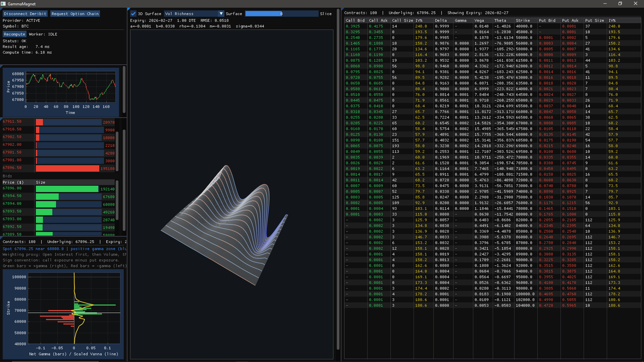Sort by the Call Size column header
This screenshot has width=644, height=362.
pyautogui.click(x=402, y=20)
